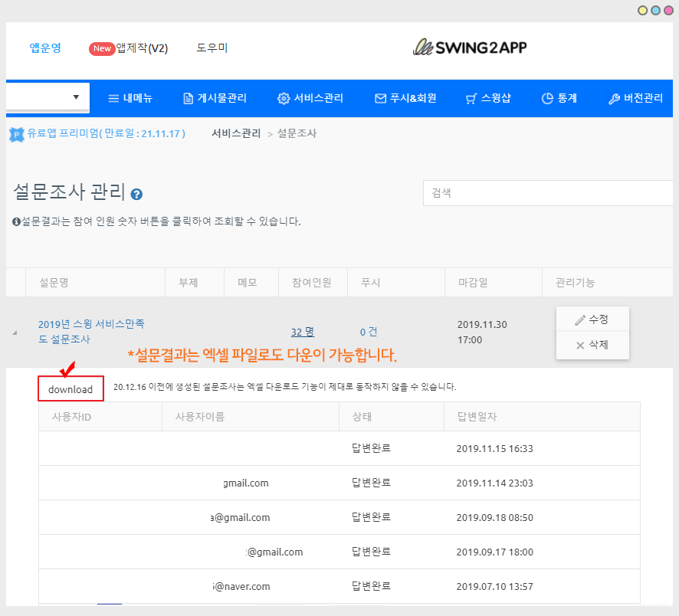Click the 검색 search input field
The height and width of the screenshot is (616, 679).
[548, 193]
